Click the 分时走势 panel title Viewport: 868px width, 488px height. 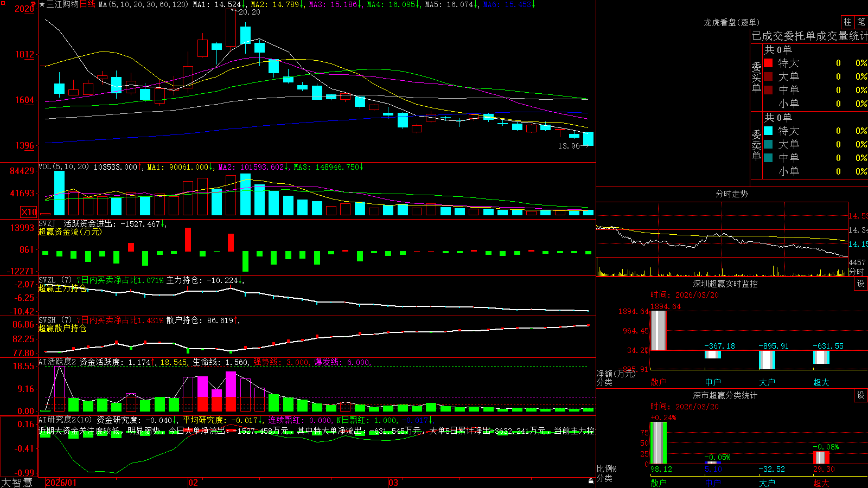click(x=731, y=194)
